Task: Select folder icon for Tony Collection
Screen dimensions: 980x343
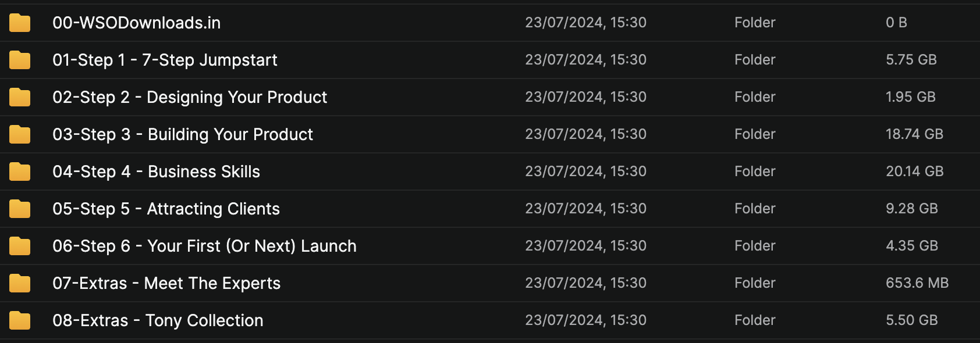Action: point(20,320)
